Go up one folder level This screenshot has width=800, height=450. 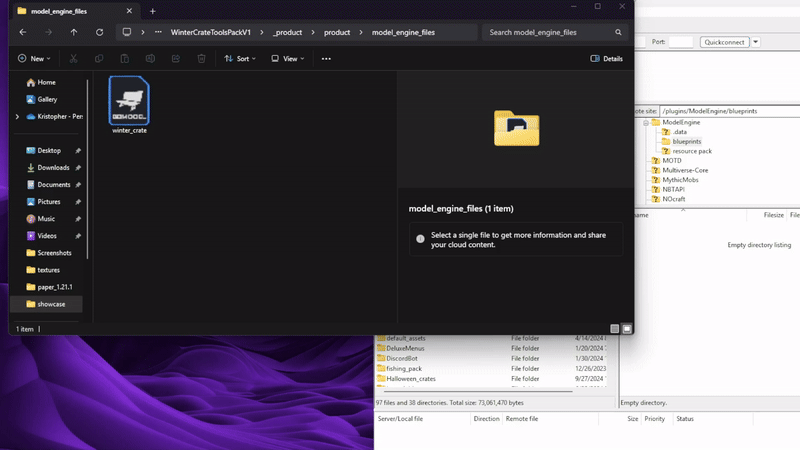point(74,32)
